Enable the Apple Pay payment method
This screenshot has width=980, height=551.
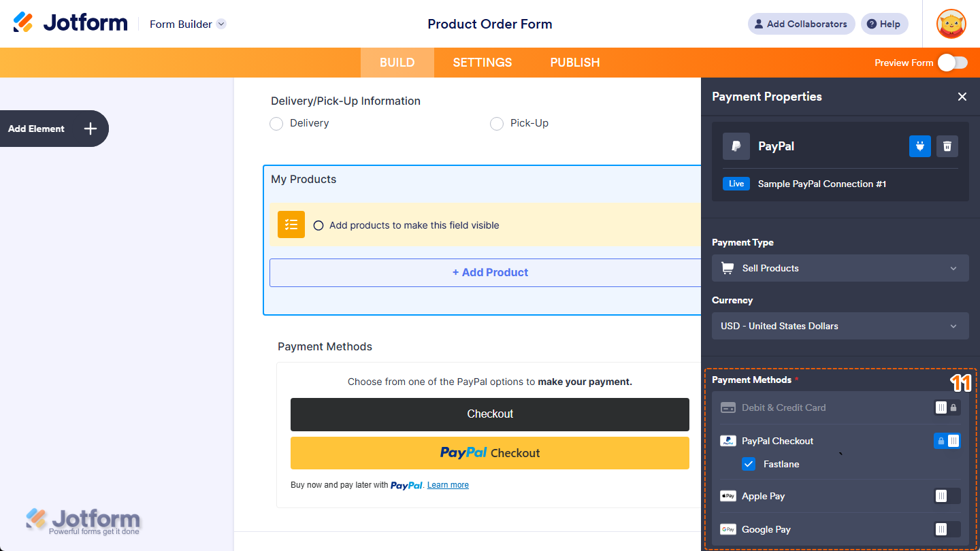(946, 496)
